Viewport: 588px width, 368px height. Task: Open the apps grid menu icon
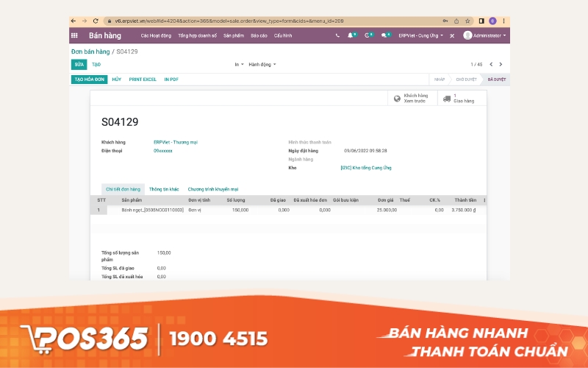(74, 35)
